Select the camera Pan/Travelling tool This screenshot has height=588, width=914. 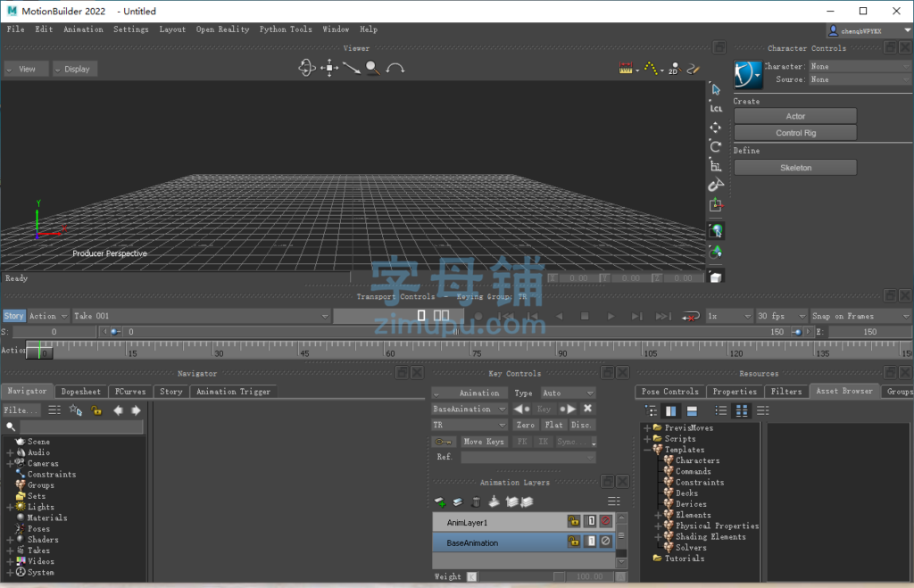[329, 68]
